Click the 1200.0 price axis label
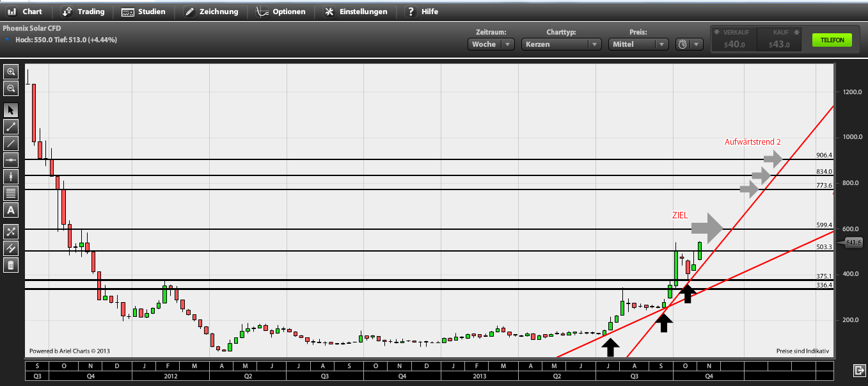This screenshot has height=386, width=868. [x=852, y=92]
